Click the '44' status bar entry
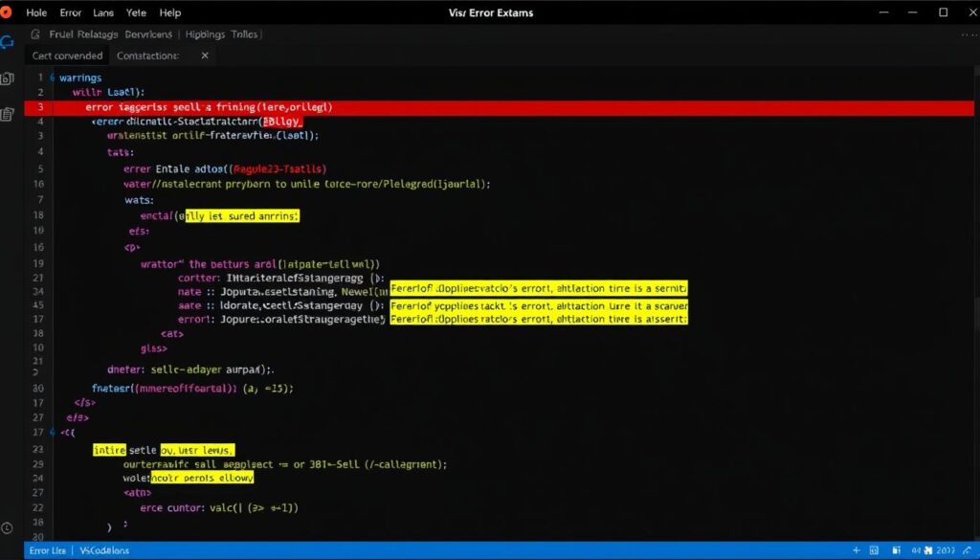Screen dimensions: 980x560 916,550
